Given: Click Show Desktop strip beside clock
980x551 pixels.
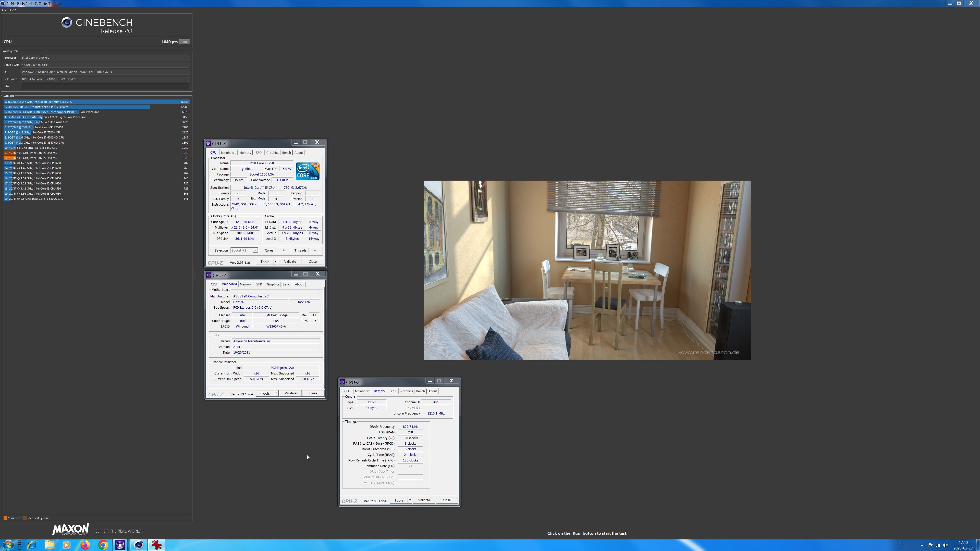Looking at the screenshot, I should pos(978,545).
